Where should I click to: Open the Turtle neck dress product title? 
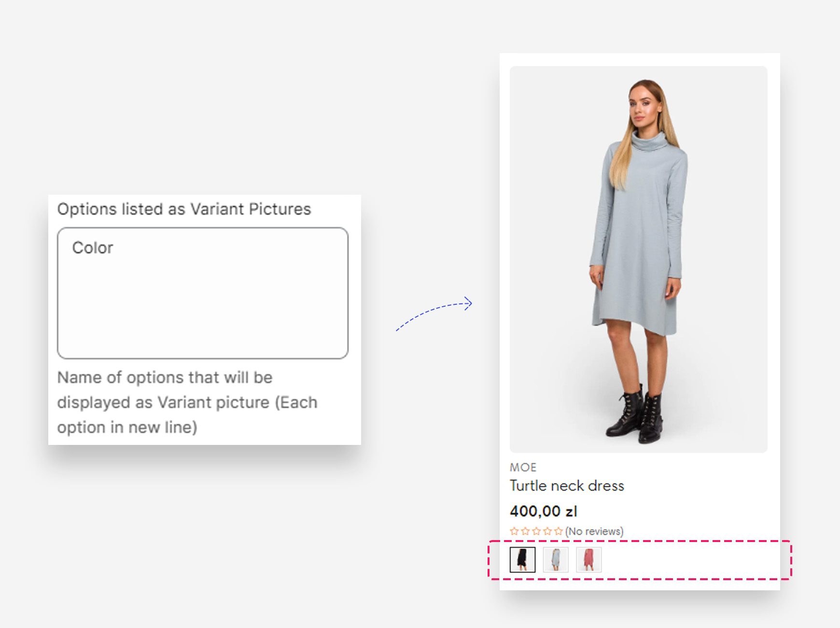(567, 485)
